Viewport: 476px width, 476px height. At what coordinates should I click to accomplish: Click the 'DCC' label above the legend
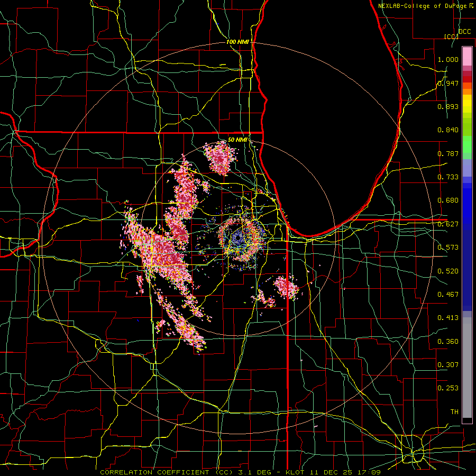[x=465, y=32]
